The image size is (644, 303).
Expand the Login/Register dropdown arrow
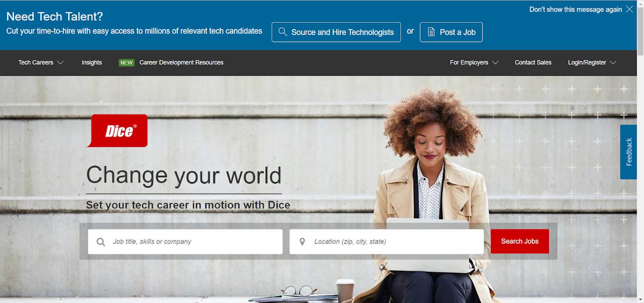[613, 62]
